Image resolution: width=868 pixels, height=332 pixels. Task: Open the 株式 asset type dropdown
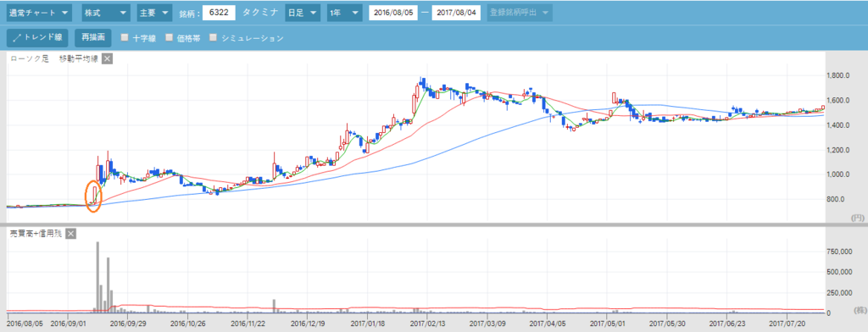(x=106, y=12)
